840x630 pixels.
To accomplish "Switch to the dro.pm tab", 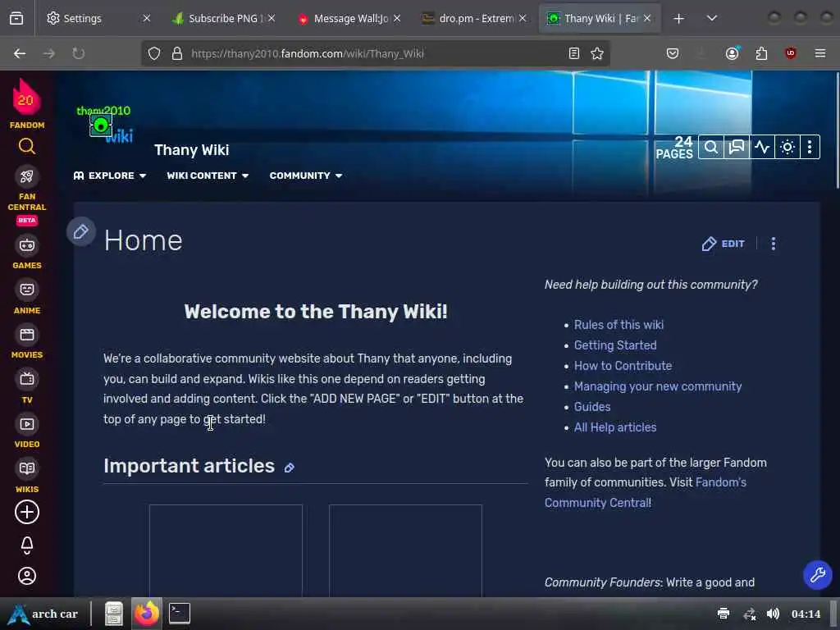I will tap(475, 18).
